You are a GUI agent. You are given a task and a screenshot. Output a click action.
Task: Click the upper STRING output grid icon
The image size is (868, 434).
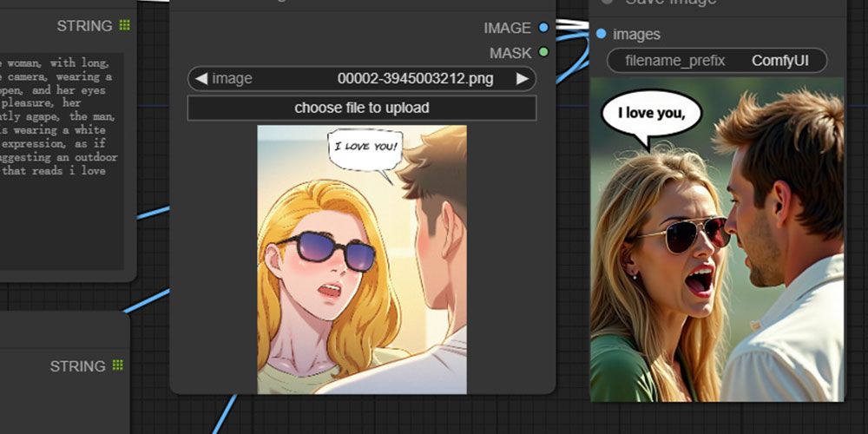[x=124, y=25]
